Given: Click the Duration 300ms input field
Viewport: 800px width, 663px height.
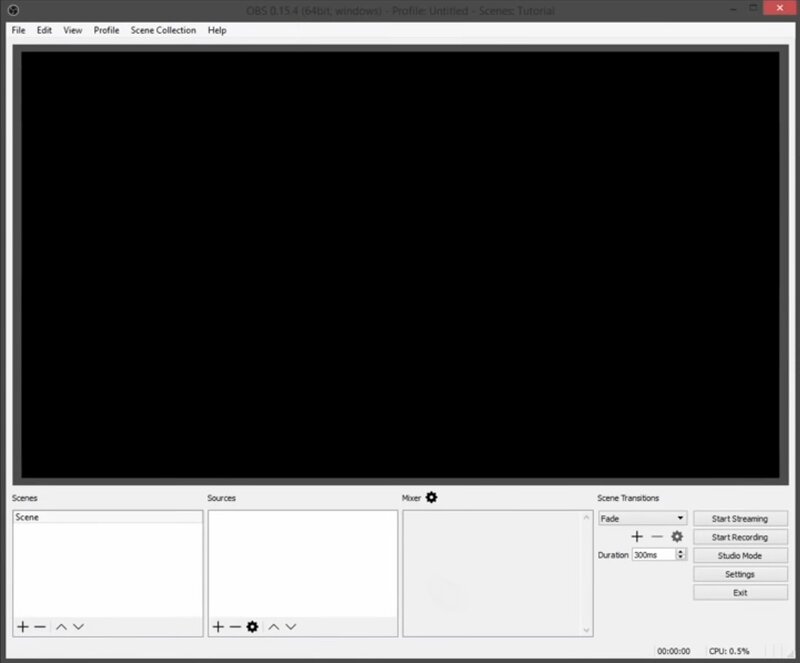Looking at the screenshot, I should point(654,555).
